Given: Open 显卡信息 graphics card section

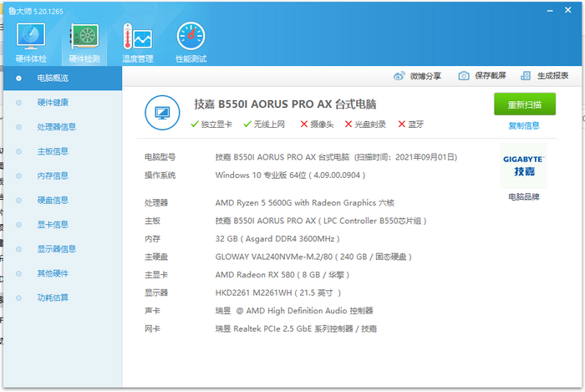Looking at the screenshot, I should pos(53,224).
